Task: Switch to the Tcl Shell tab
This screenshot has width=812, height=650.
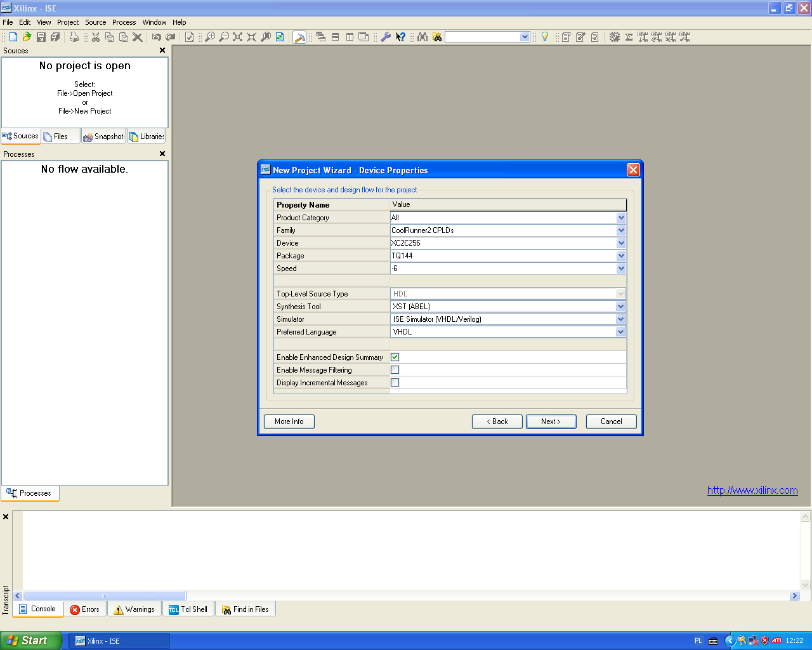Action: [x=188, y=609]
